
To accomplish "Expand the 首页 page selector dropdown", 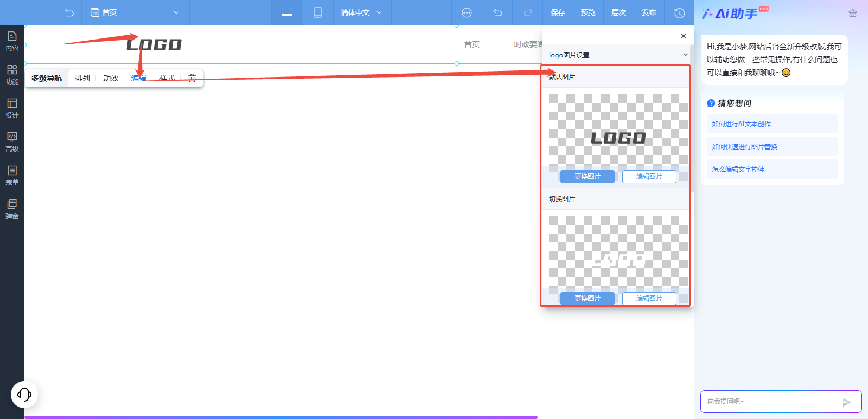I will tap(135, 12).
